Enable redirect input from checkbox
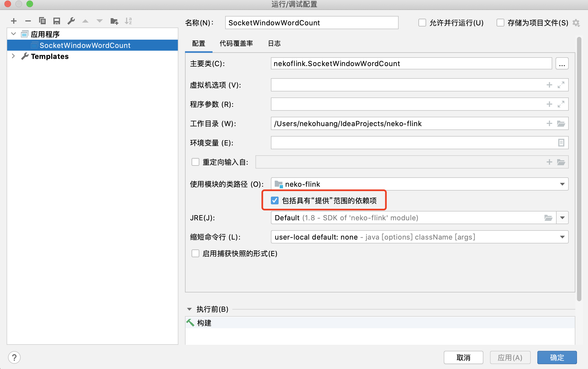Image resolution: width=588 pixels, height=369 pixels. (195, 162)
